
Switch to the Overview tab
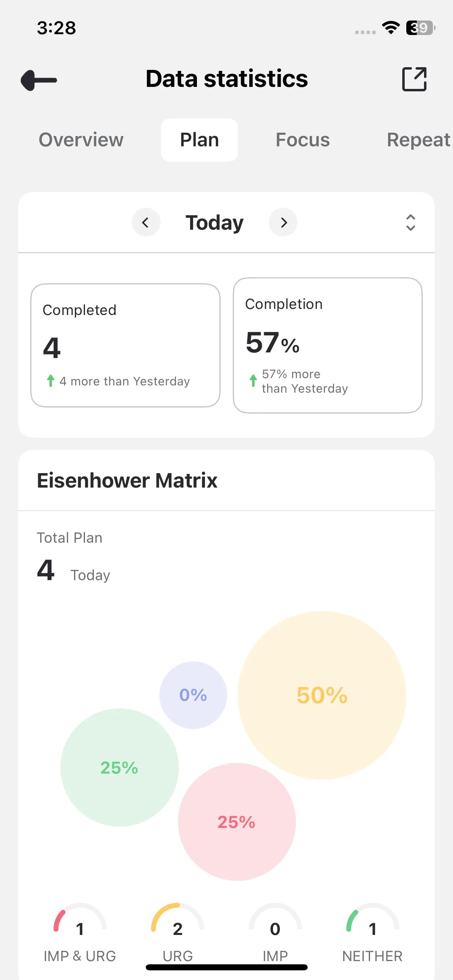pos(81,140)
